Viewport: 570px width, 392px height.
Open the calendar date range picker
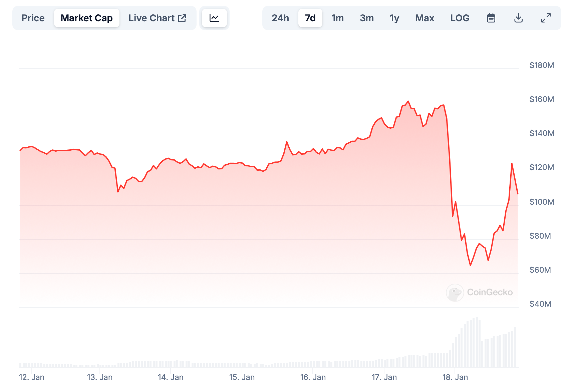click(491, 18)
